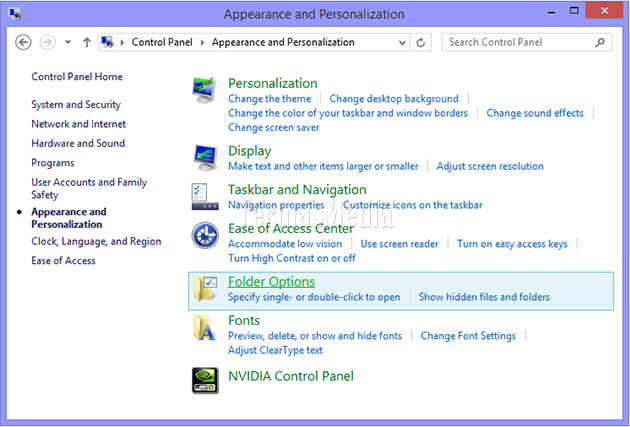Viewport: 630px width, 427px height.
Task: Click Change desktop background
Action: (x=394, y=98)
